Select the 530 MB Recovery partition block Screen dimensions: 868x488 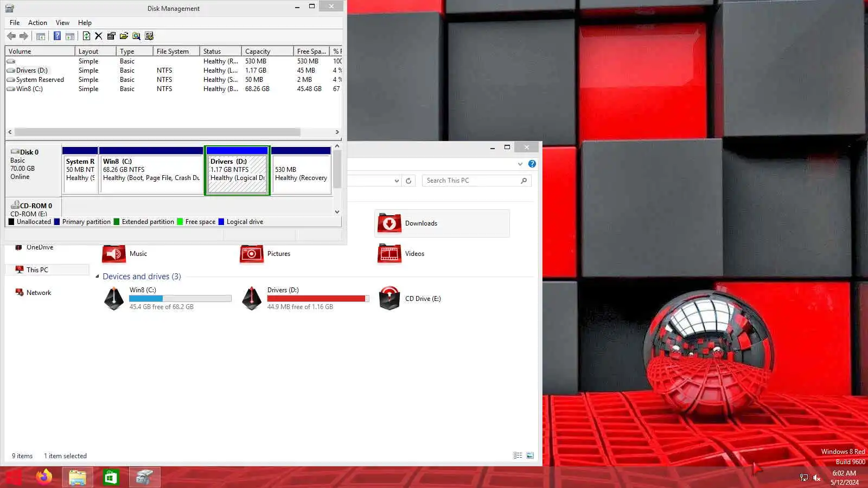(x=301, y=170)
